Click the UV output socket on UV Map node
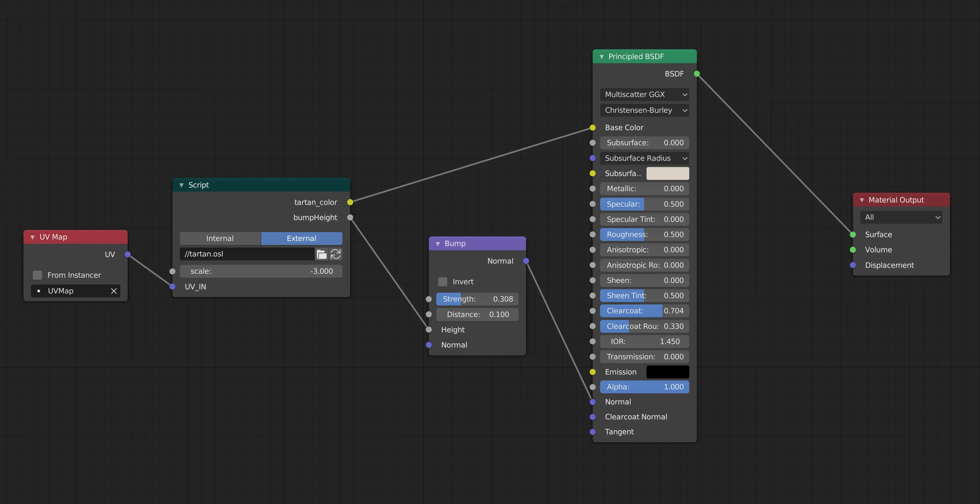The width and height of the screenshot is (980, 504). pos(128,254)
